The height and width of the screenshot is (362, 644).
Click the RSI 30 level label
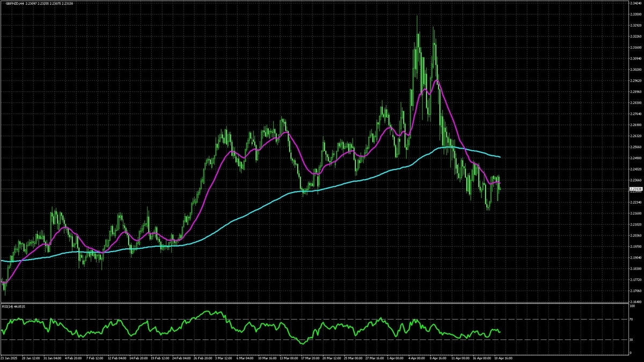[632, 339]
